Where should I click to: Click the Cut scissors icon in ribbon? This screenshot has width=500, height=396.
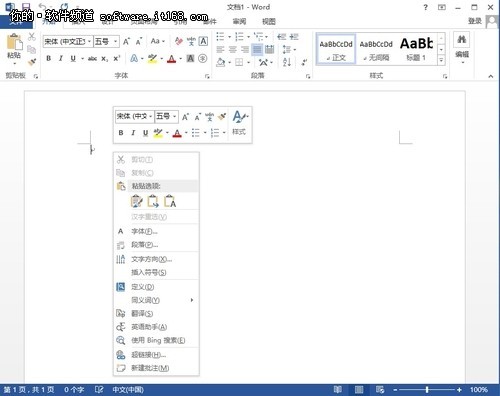(32, 37)
